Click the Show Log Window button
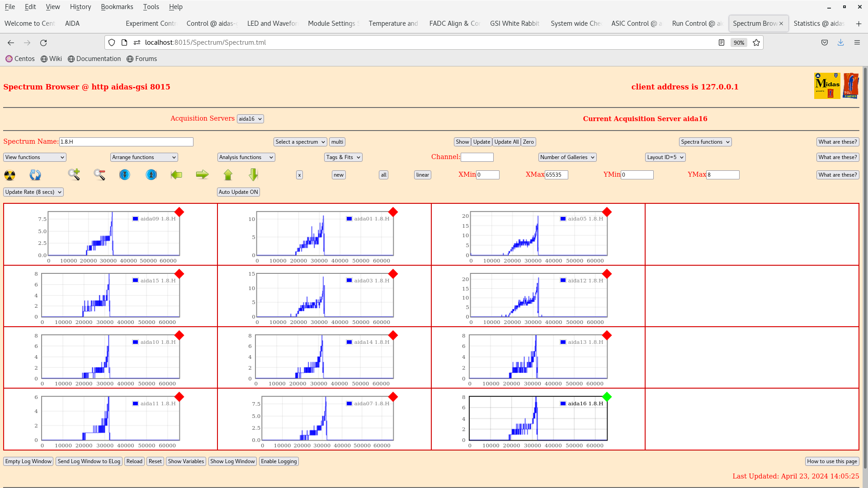The width and height of the screenshot is (868, 488). [232, 461]
